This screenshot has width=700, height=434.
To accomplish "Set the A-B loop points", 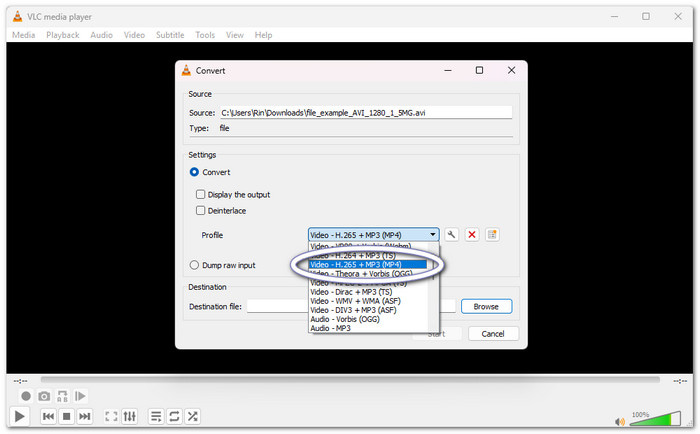I will [x=62, y=396].
